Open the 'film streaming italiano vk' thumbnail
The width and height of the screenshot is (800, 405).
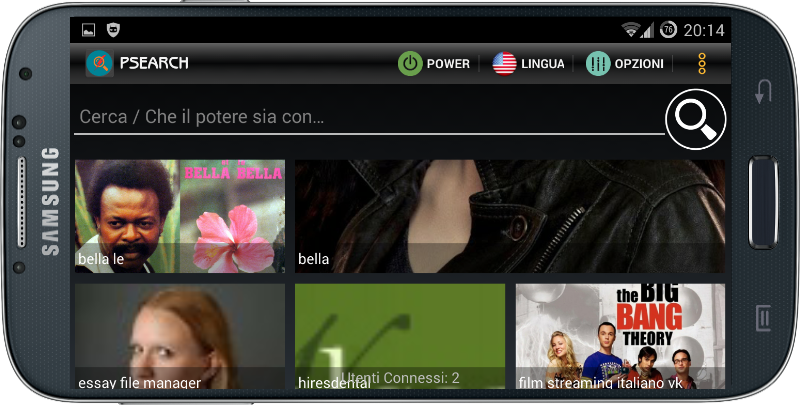(x=620, y=337)
